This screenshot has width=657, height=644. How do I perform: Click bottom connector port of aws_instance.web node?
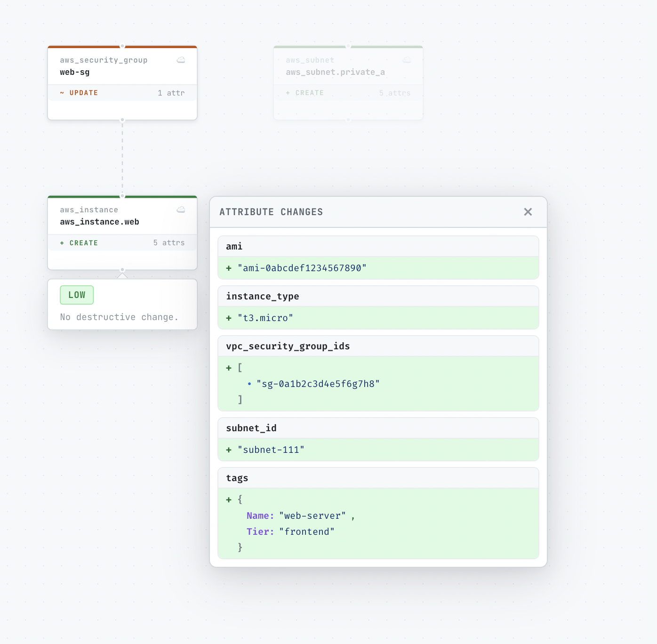[x=122, y=270]
